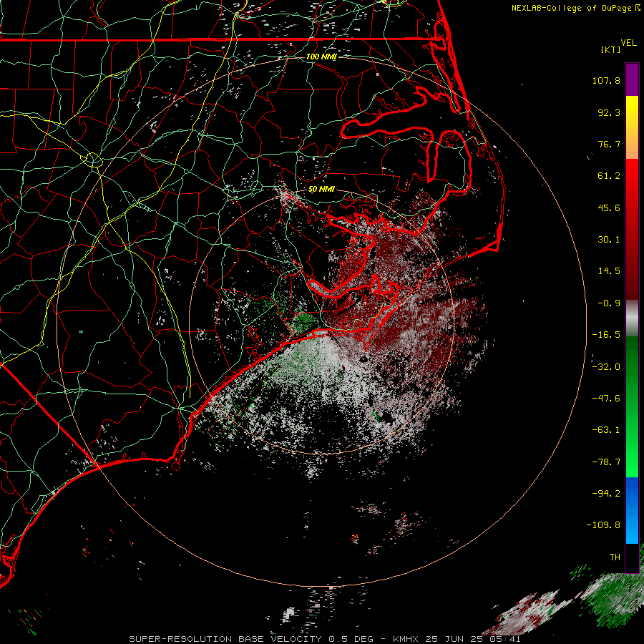Pick the blue segment of the color bar
The height and width of the screenshot is (644, 644).
coord(632,510)
